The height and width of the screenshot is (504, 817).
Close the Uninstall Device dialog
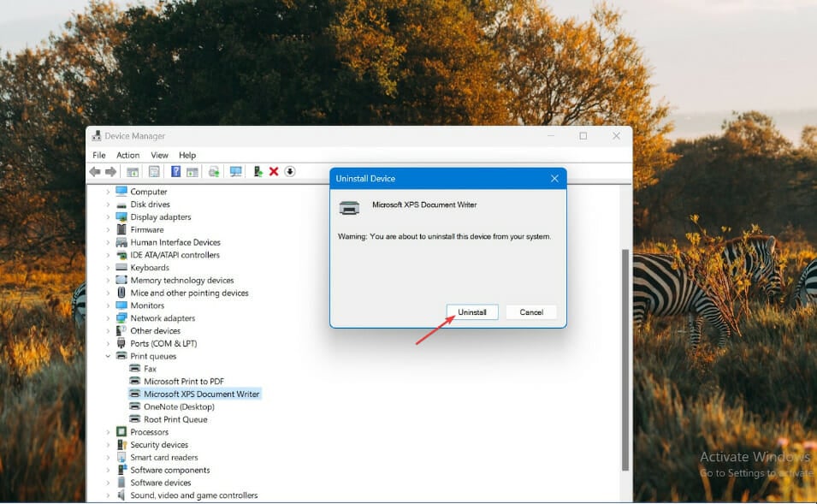point(554,178)
